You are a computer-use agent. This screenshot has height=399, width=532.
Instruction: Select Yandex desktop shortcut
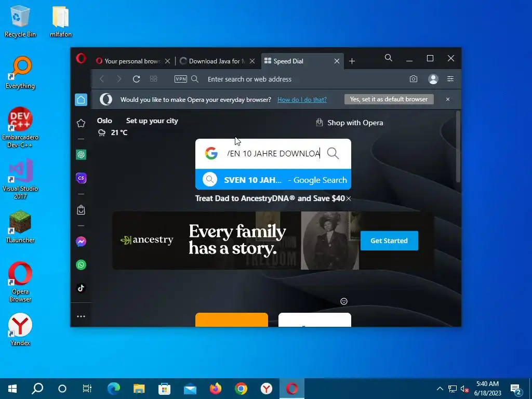(x=20, y=329)
